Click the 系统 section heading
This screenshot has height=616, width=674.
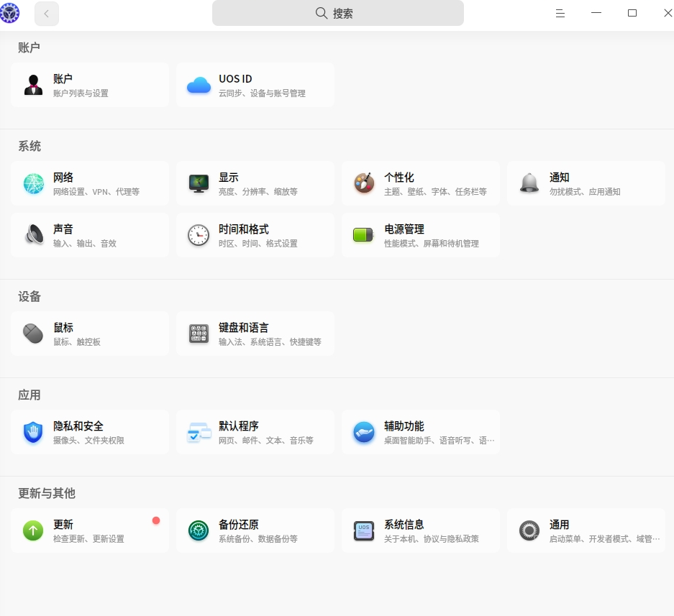coord(29,147)
